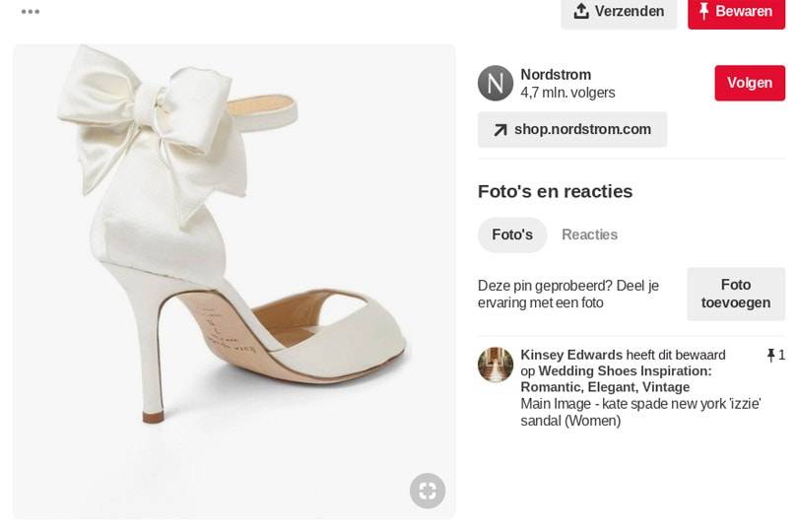Open Kinsey Edwards' profile picture
The width and height of the screenshot is (798, 532).
point(496,366)
